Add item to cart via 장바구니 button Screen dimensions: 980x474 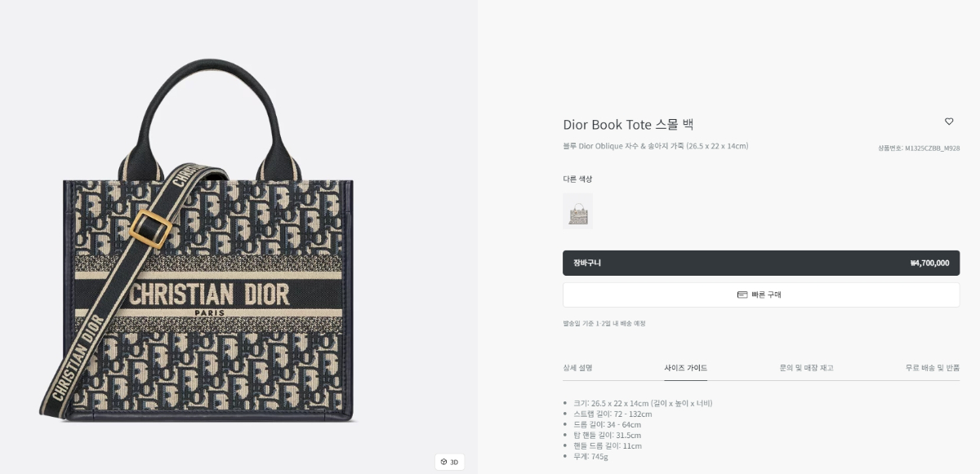(761, 263)
